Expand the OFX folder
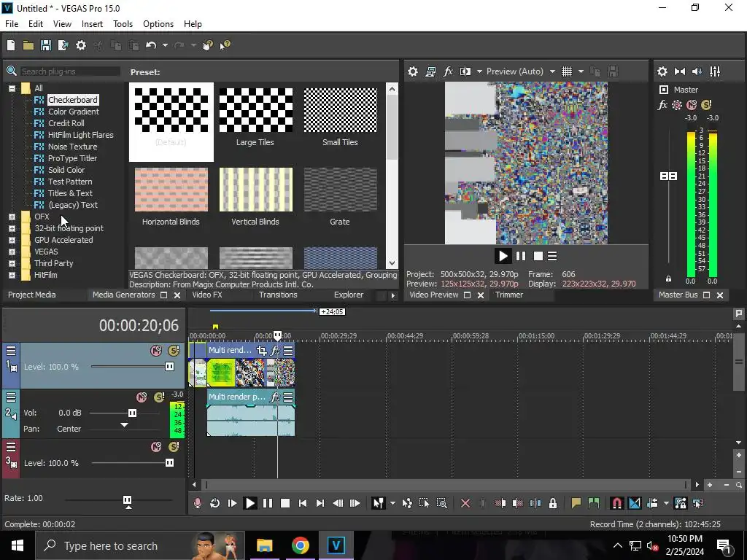This screenshot has width=747, height=560. (12, 217)
